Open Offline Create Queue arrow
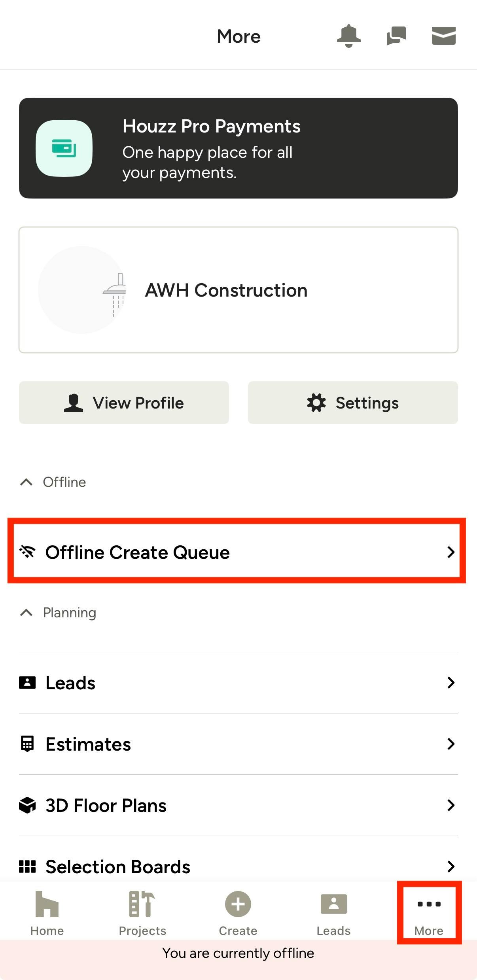The image size is (477, 980). click(x=450, y=552)
